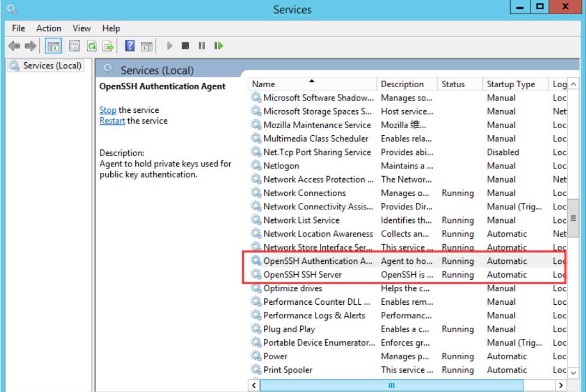Click gear icon of Network List Service
The image size is (586, 392).
[x=256, y=220]
